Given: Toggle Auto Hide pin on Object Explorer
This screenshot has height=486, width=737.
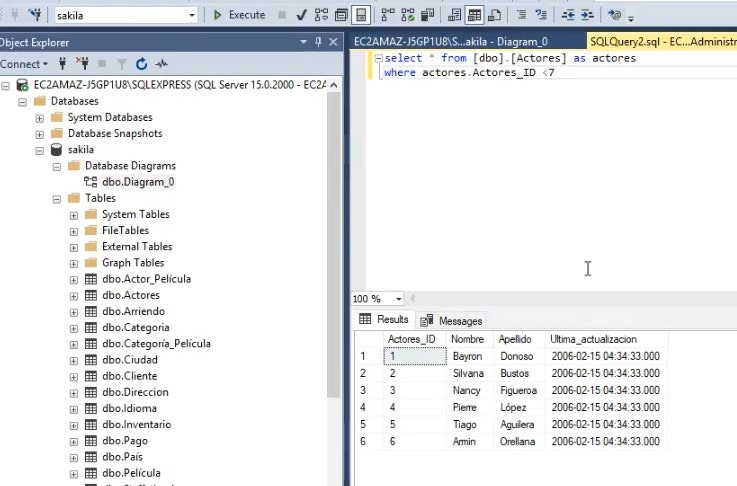Looking at the screenshot, I should (x=318, y=42).
